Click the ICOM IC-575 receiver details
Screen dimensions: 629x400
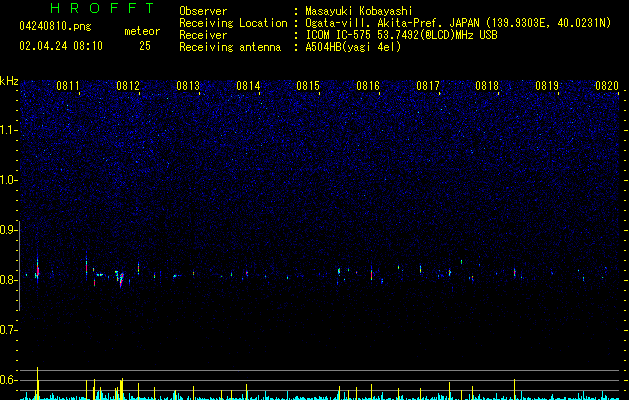point(401,35)
